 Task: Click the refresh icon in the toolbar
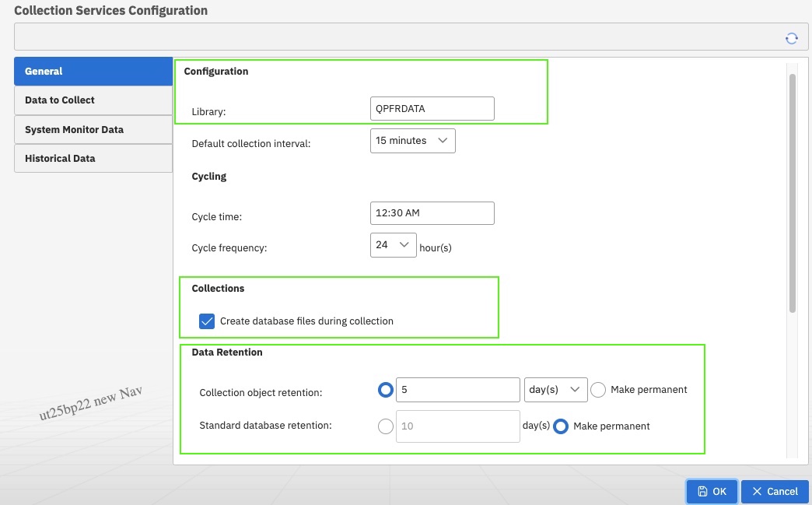point(791,38)
